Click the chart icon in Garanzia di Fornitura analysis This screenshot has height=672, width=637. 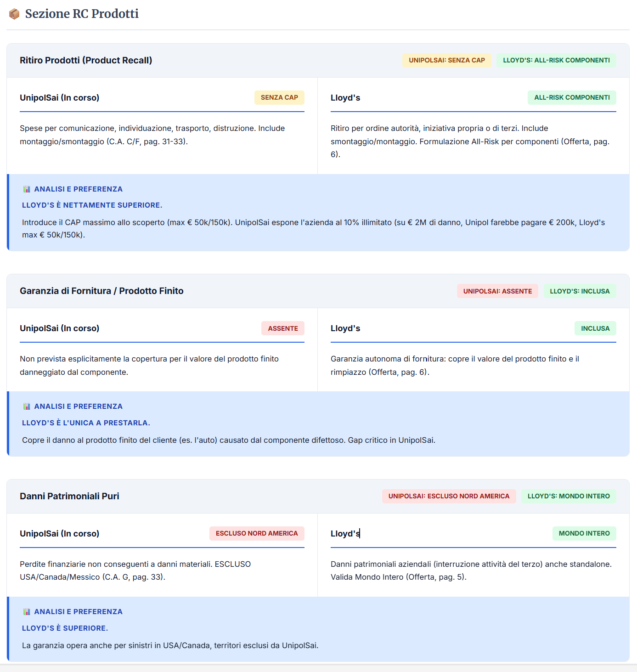point(27,407)
